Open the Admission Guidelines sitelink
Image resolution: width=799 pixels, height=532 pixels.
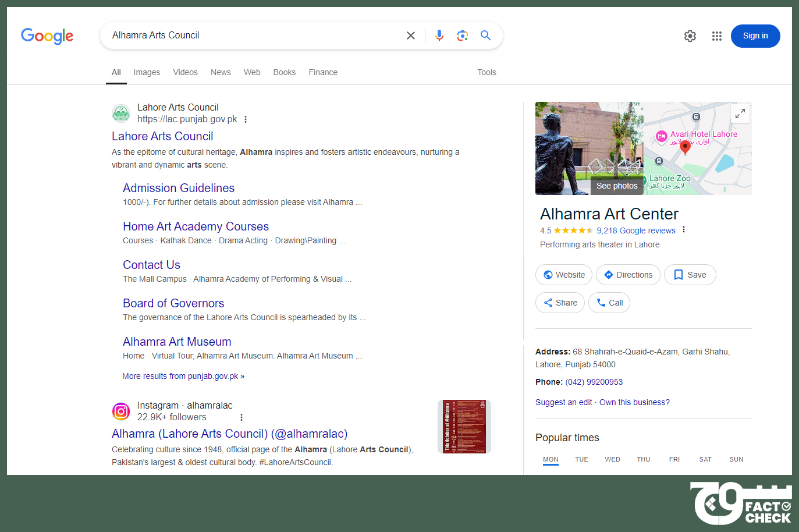(179, 188)
